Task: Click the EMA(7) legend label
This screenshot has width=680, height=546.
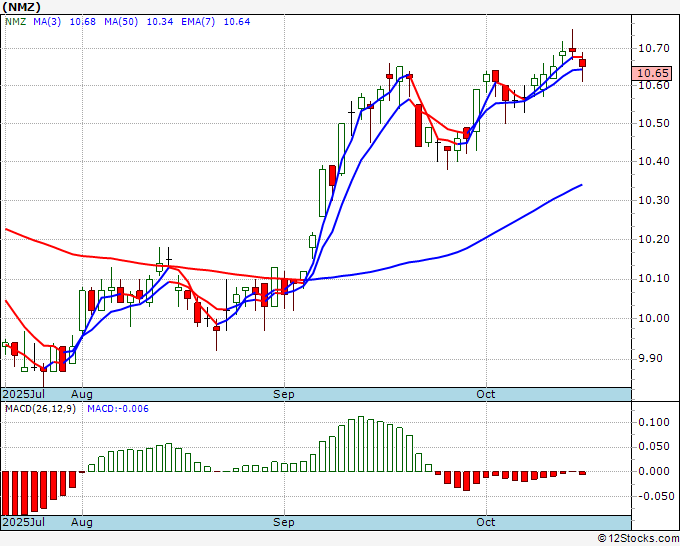Action: pyautogui.click(x=198, y=22)
